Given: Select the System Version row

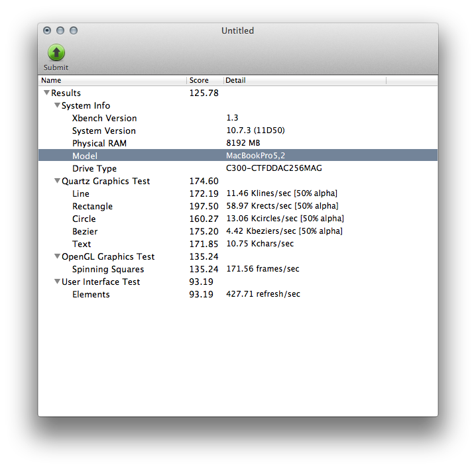Looking at the screenshot, I should [x=103, y=131].
